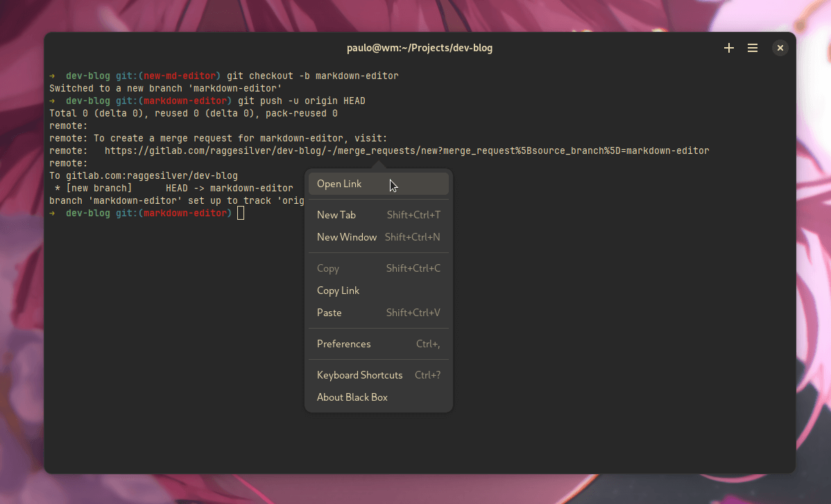Screen dimensions: 831x504
Task: Open a new terminal tab via plus icon
Action: [x=728, y=48]
